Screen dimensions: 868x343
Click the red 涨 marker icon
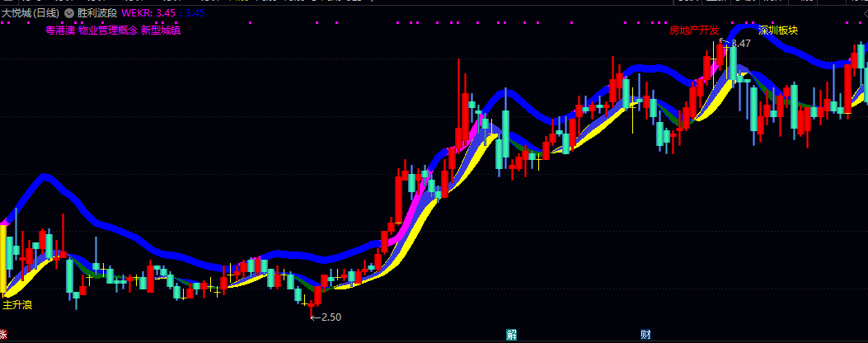coord(2,335)
